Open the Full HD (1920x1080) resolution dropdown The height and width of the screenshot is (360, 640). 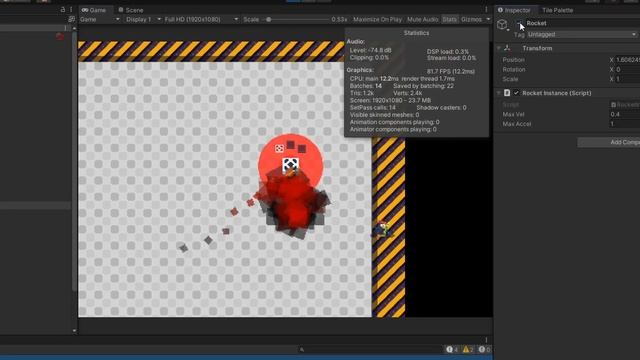(201, 19)
